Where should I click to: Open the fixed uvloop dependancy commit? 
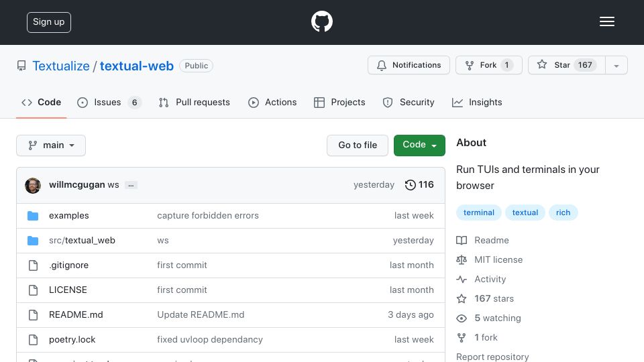click(210, 339)
